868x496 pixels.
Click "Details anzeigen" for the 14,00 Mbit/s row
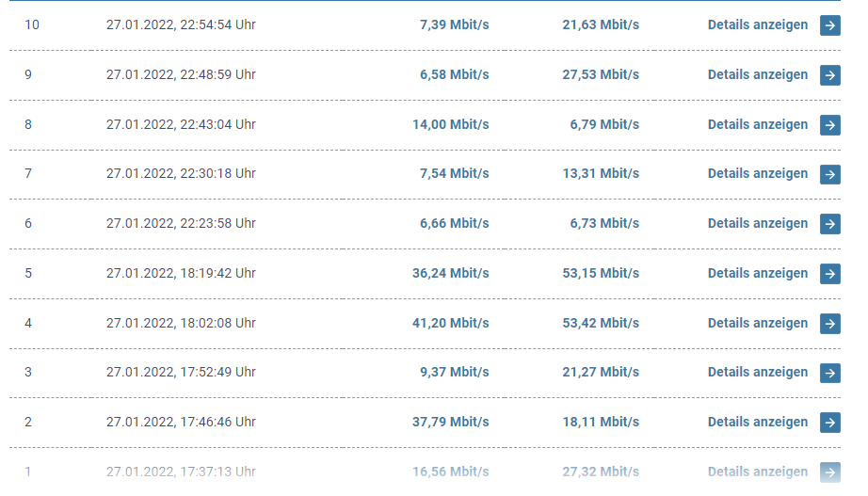[757, 124]
